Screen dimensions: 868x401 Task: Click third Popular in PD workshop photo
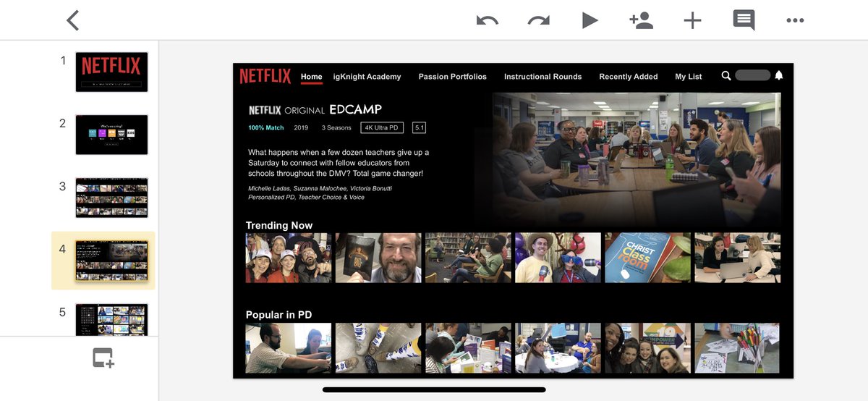468,348
